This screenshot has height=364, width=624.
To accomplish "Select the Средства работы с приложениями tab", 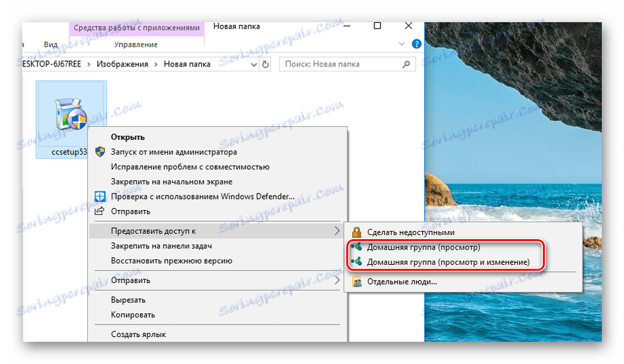I will pyautogui.click(x=137, y=28).
